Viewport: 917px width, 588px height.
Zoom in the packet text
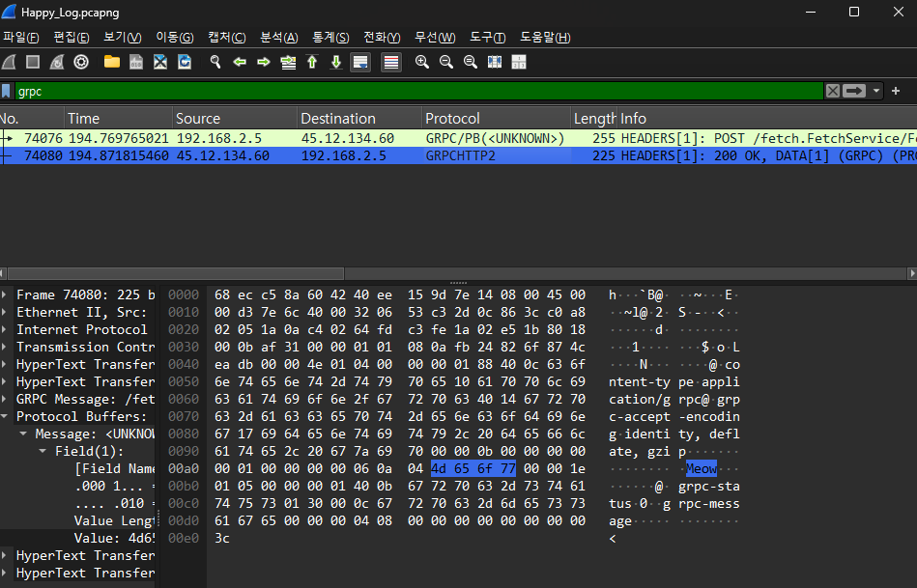coord(421,62)
